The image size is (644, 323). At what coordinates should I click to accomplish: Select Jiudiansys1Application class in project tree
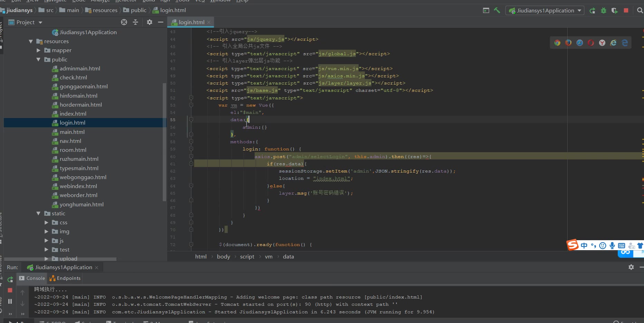point(88,32)
